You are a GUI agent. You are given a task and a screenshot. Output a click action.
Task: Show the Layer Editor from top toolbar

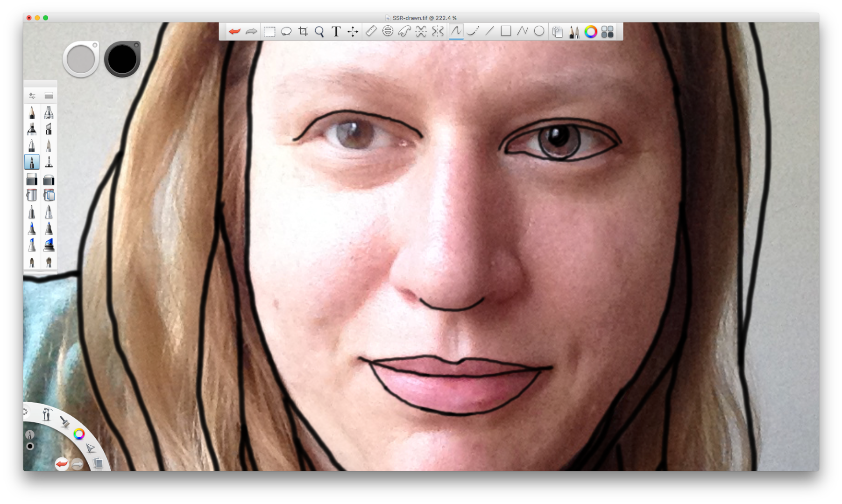coord(557,32)
